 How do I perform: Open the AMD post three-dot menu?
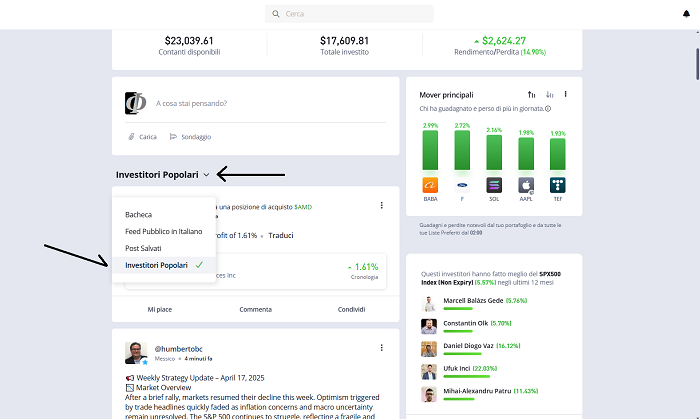[x=381, y=205]
